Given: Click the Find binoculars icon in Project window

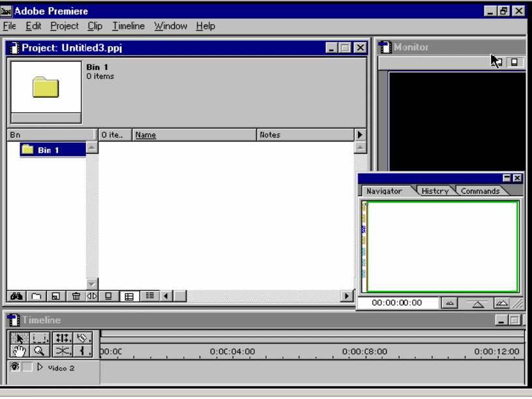Looking at the screenshot, I should click(x=16, y=296).
